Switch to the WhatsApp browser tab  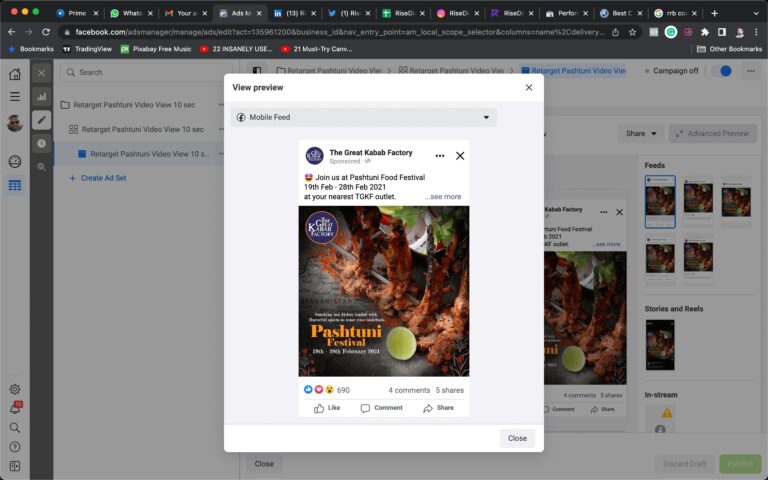coord(126,13)
